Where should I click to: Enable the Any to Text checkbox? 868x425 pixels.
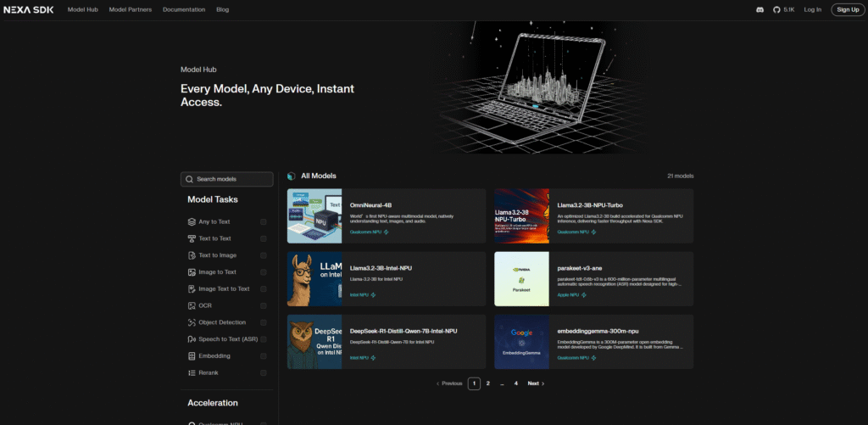pyautogui.click(x=264, y=221)
